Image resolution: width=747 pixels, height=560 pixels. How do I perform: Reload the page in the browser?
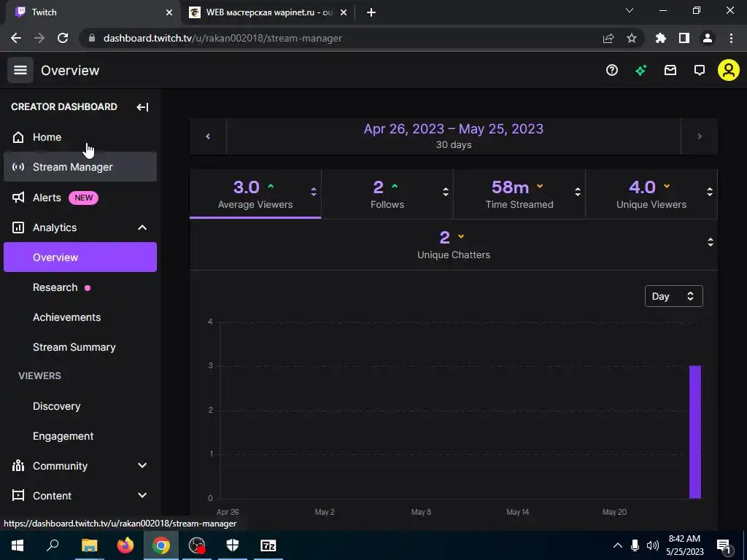tap(63, 38)
